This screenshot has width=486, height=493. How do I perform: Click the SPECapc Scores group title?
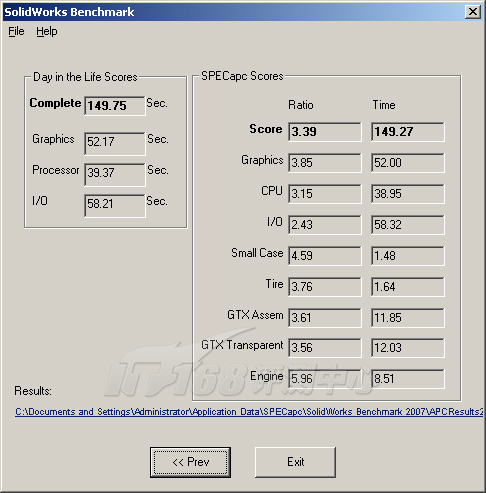click(242, 76)
